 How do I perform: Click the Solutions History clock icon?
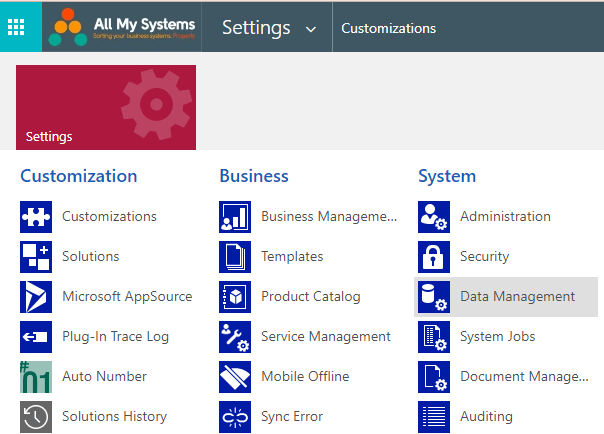click(36, 417)
